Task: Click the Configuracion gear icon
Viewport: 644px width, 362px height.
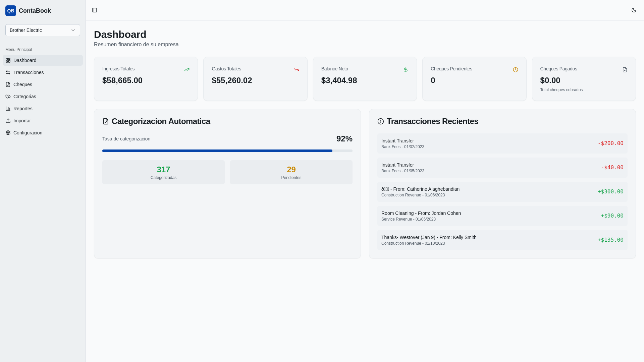Action: pyautogui.click(x=8, y=133)
